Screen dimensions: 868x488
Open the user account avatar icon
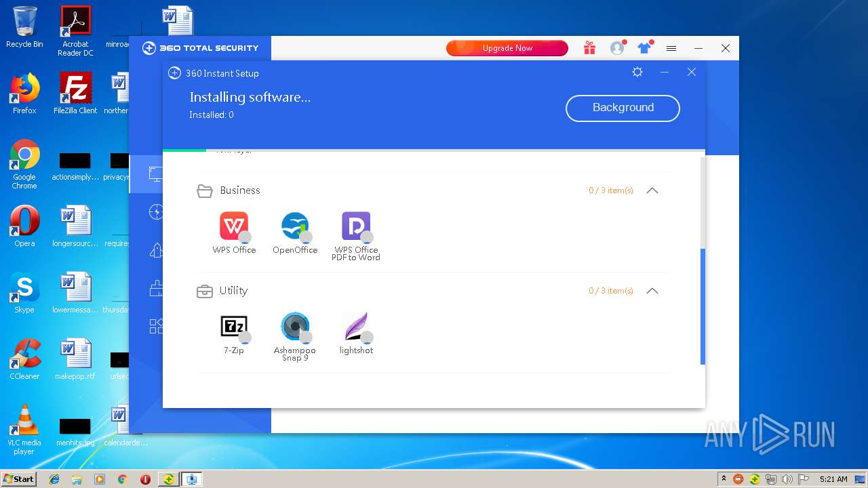[617, 48]
